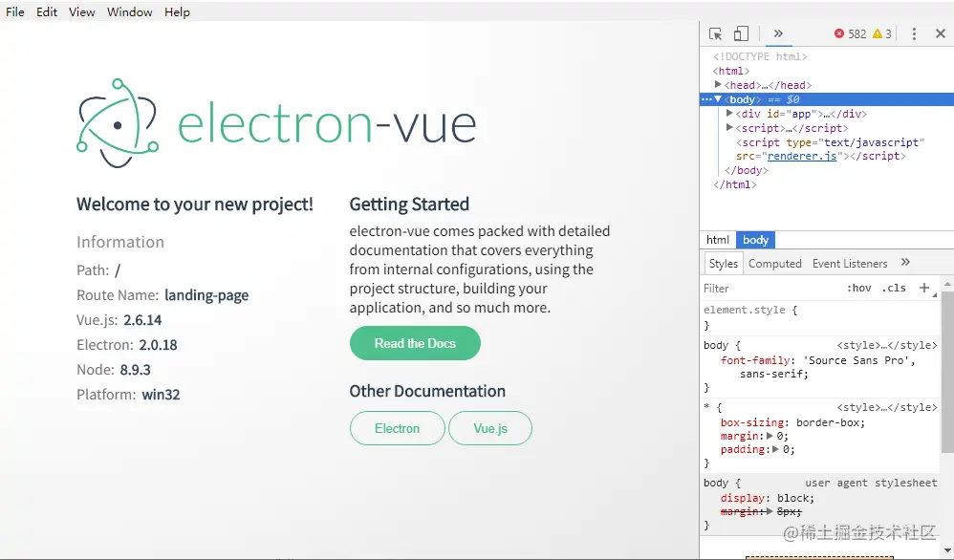Click the electron-vue atom logo
The image size is (954, 560).
coord(118,123)
